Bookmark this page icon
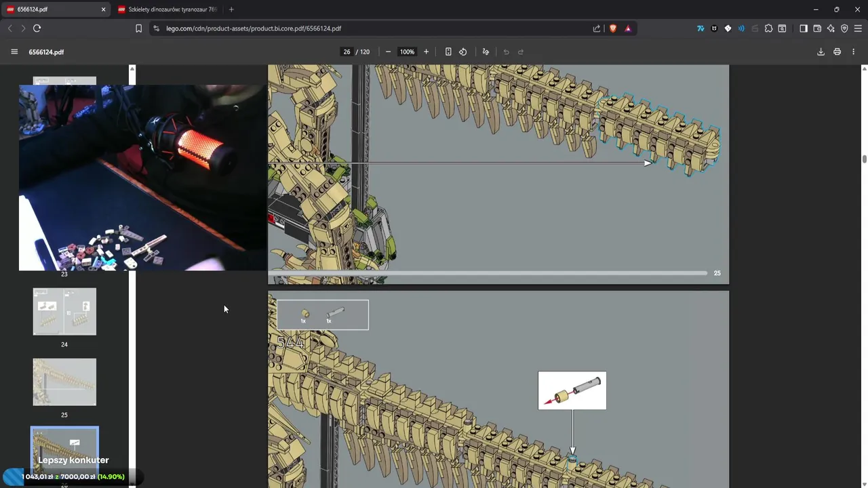Image resolution: width=868 pixels, height=488 pixels. pyautogui.click(x=138, y=28)
